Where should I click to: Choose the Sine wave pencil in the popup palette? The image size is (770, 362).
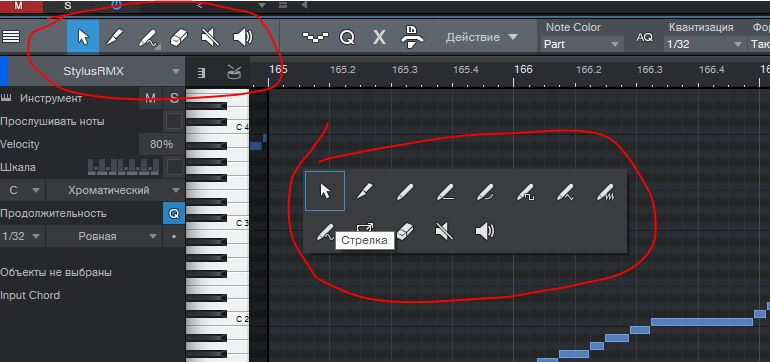coord(325,231)
